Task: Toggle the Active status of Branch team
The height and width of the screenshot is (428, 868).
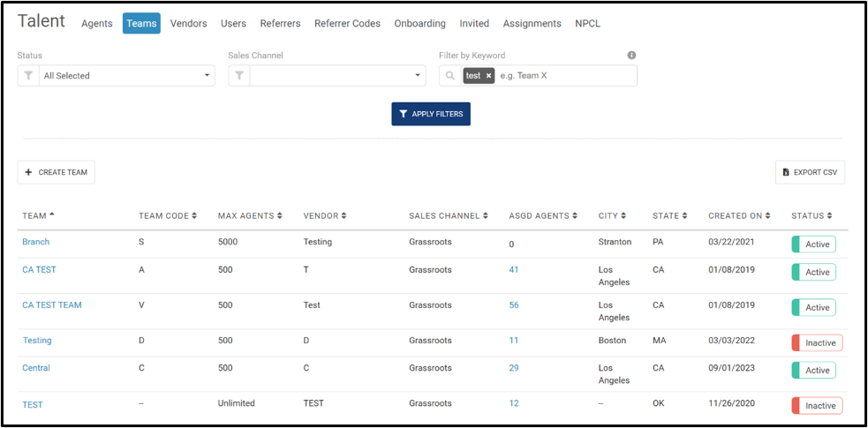Action: point(814,244)
